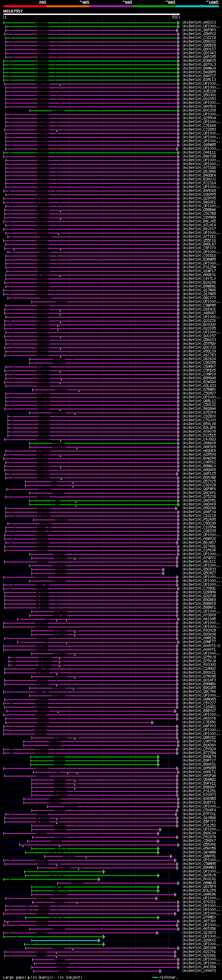
Task: Open the UniRef100_Q6P9P3 hit label
Action: pos(199,30)
